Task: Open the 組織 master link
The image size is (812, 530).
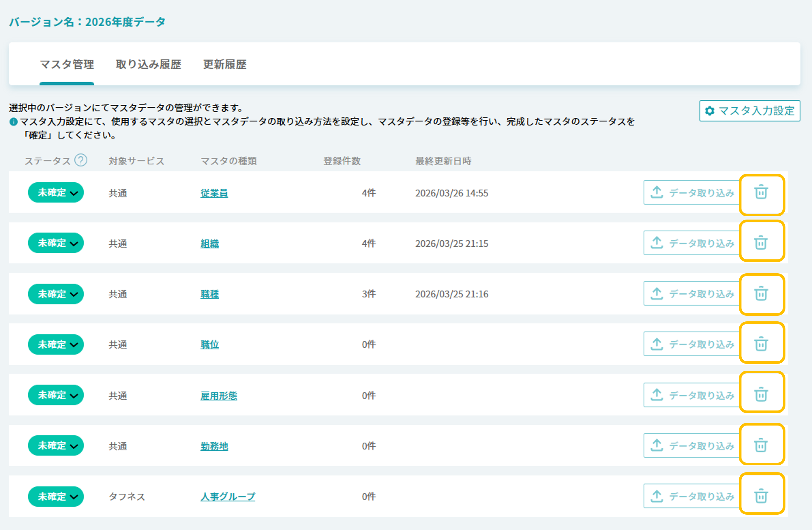Action: [x=209, y=244]
